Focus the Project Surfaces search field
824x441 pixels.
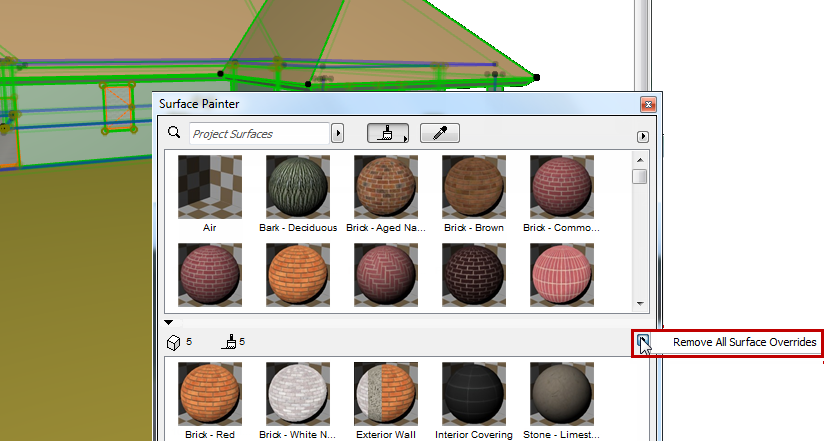pyautogui.click(x=259, y=134)
